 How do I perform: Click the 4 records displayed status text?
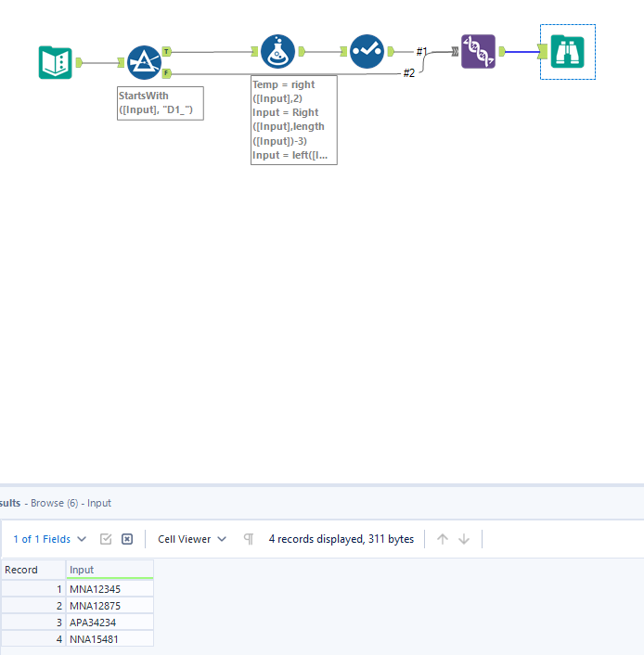click(x=341, y=539)
